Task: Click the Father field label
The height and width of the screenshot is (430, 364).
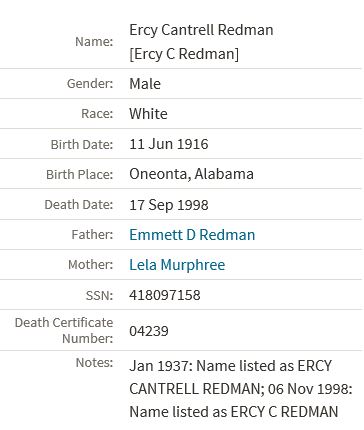Action: tap(92, 234)
